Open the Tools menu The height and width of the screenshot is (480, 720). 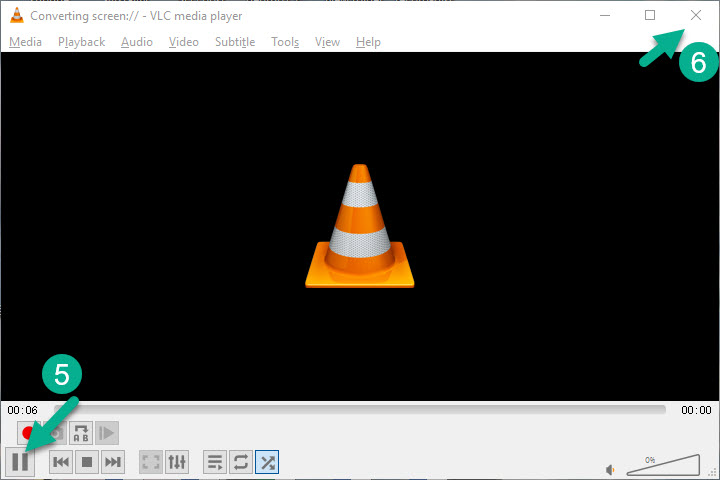coord(285,42)
